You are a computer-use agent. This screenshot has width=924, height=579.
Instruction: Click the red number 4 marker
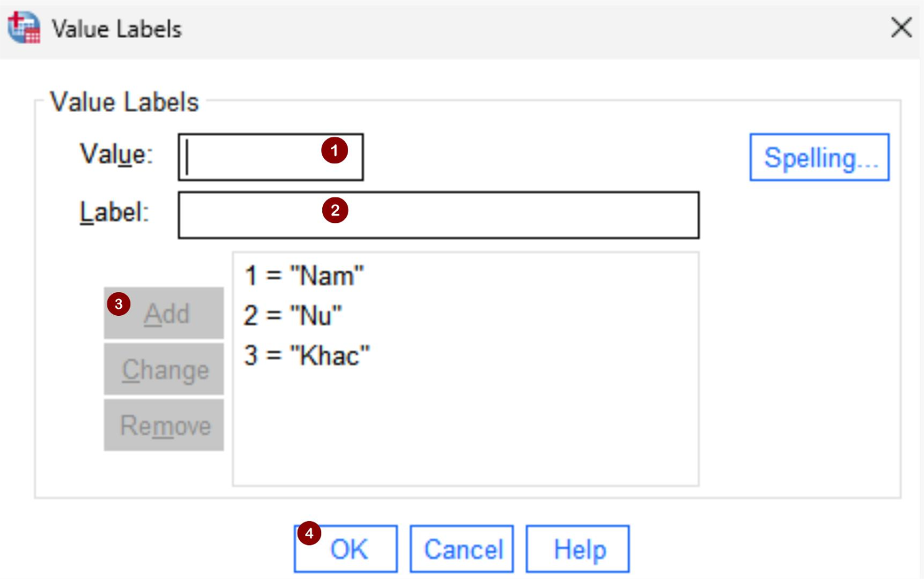click(x=309, y=533)
